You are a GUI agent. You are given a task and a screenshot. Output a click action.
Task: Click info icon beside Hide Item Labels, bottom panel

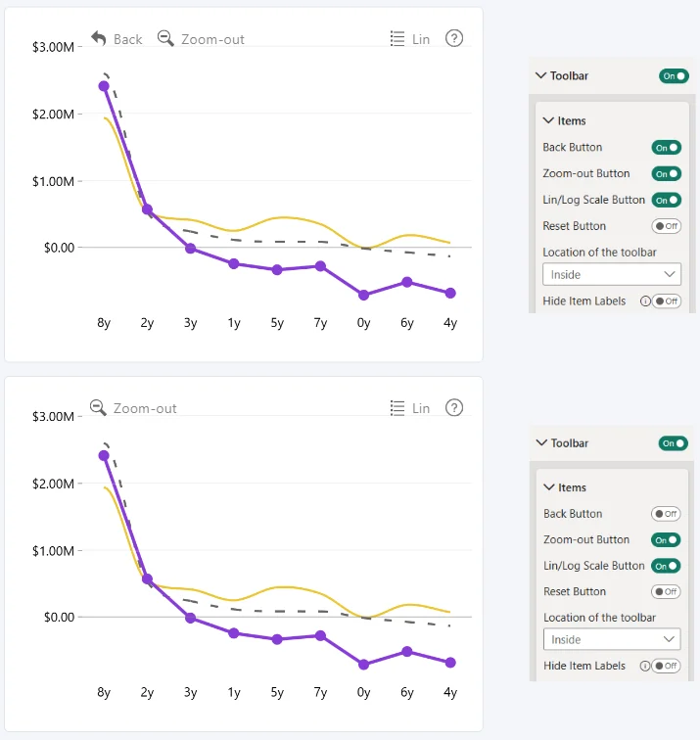(644, 666)
